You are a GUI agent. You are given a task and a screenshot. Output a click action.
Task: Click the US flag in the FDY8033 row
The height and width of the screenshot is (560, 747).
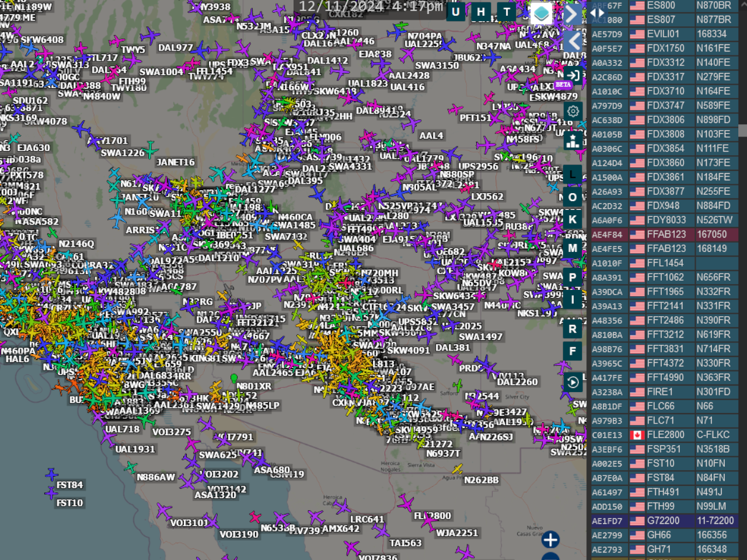[x=637, y=220]
